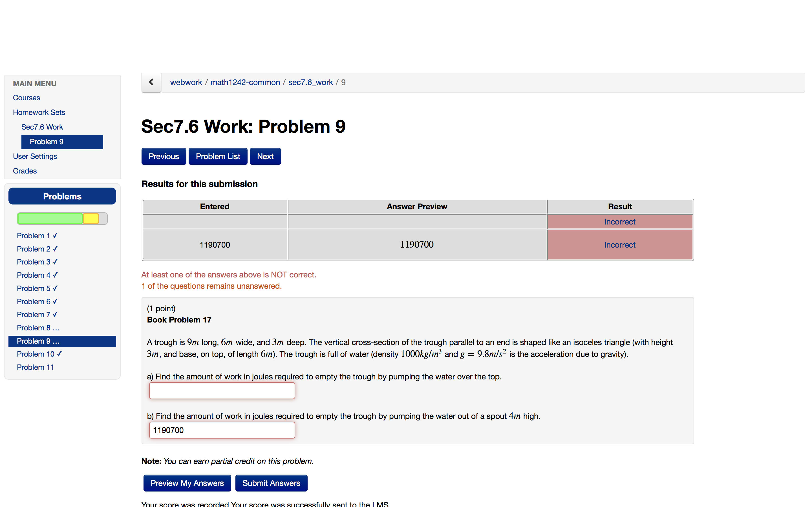Open the Problem List button
This screenshot has width=812, height=507.
coord(218,156)
